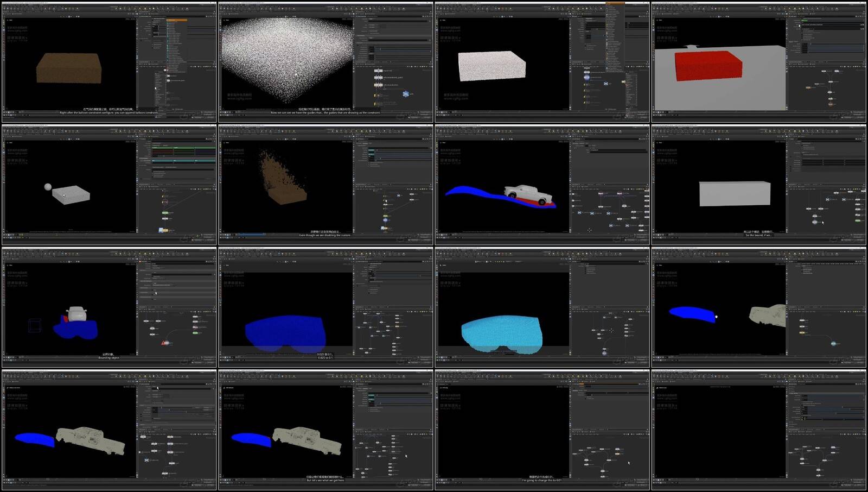This screenshot has width=868, height=492.
Task: Click the '0.025 to 0.1' subtitle text
Action: tap(325, 358)
